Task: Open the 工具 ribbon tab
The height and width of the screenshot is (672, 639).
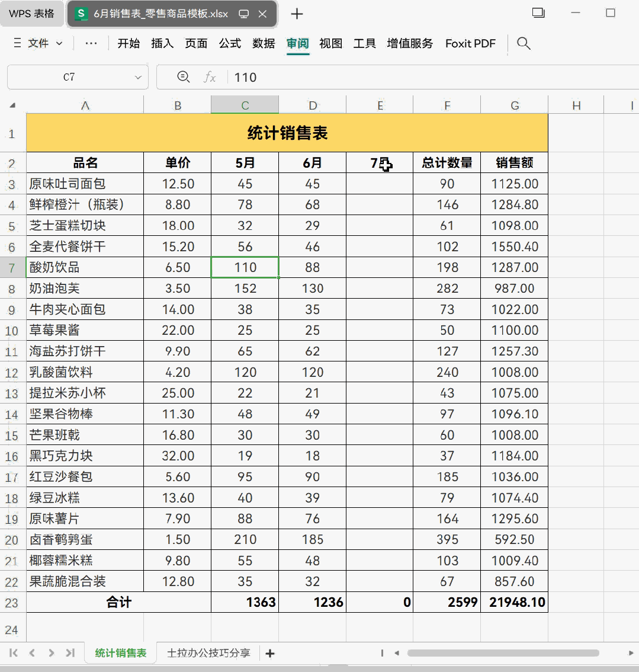Action: (364, 43)
